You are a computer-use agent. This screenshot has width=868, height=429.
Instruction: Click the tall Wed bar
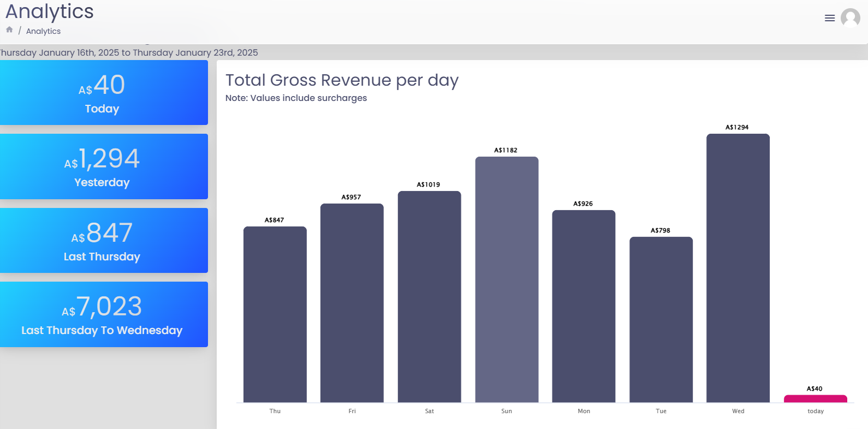tap(738, 268)
